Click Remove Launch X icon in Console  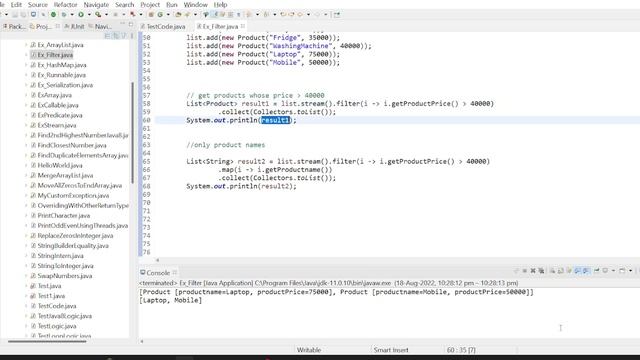533,271
